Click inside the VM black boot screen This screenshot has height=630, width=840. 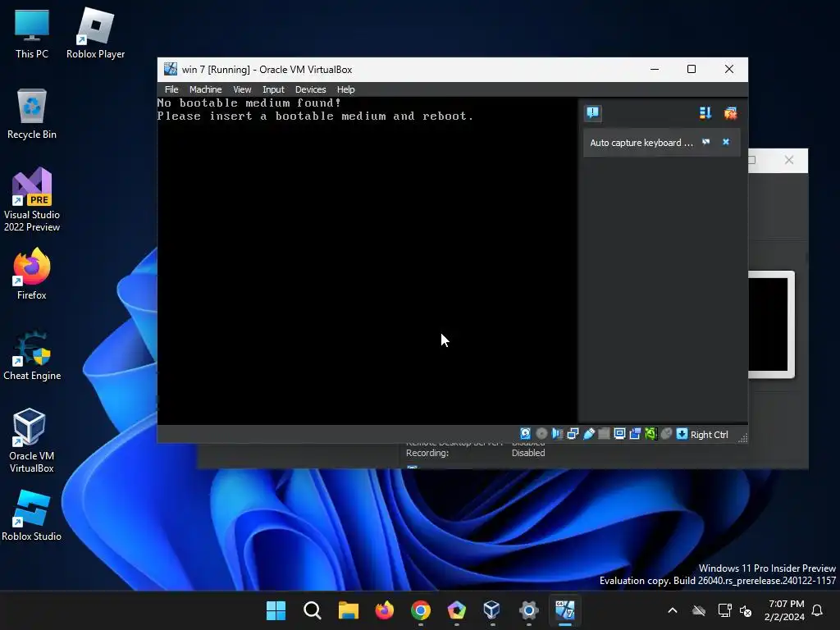pos(367,261)
